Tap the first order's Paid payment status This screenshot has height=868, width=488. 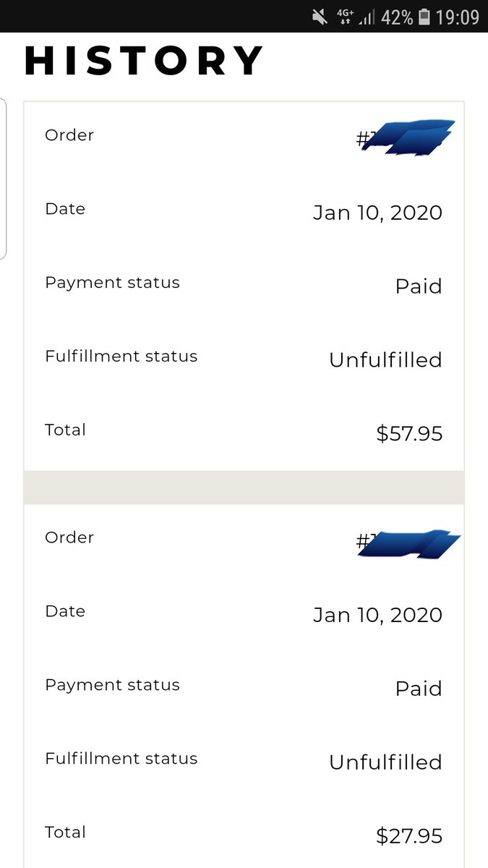pos(419,286)
